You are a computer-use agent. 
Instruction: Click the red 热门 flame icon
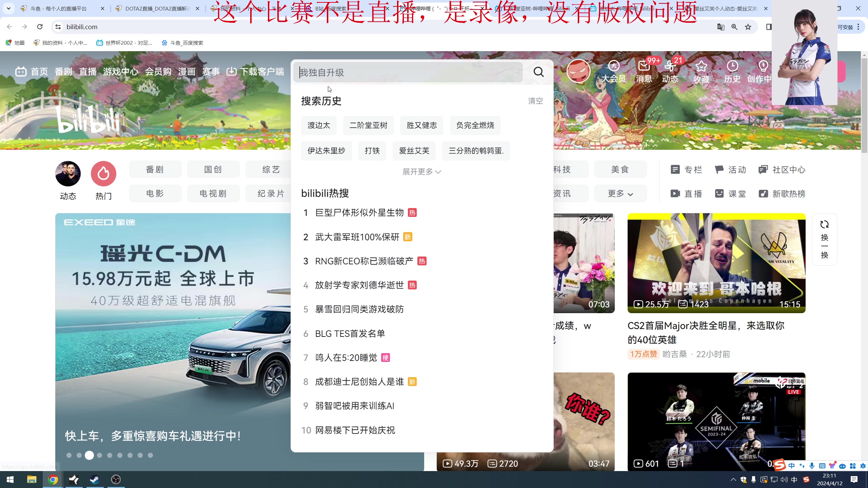click(103, 174)
